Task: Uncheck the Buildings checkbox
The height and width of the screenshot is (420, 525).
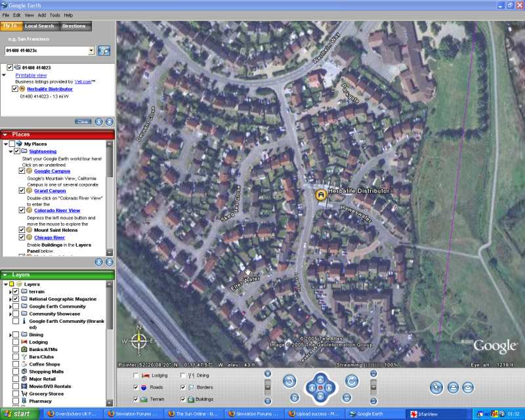Action: click(x=183, y=399)
